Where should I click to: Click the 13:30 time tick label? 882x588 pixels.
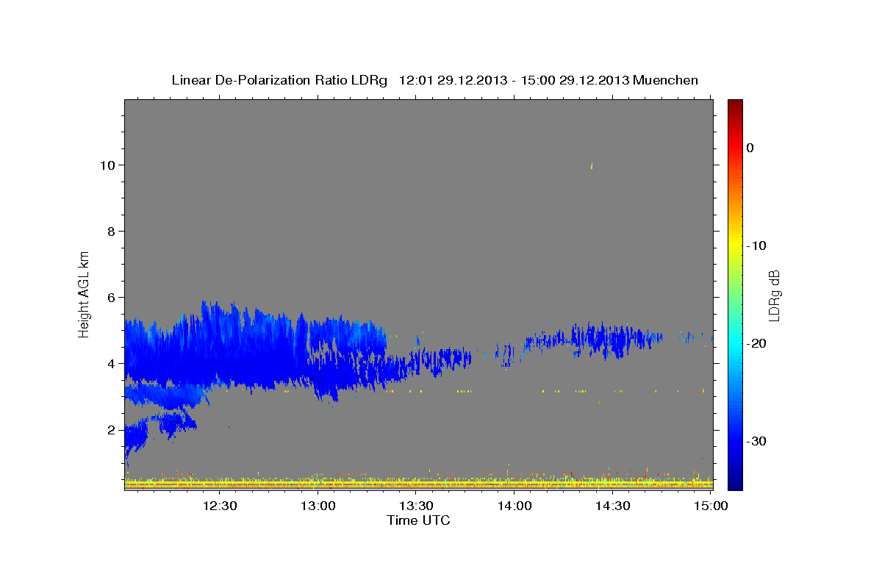pos(416,506)
